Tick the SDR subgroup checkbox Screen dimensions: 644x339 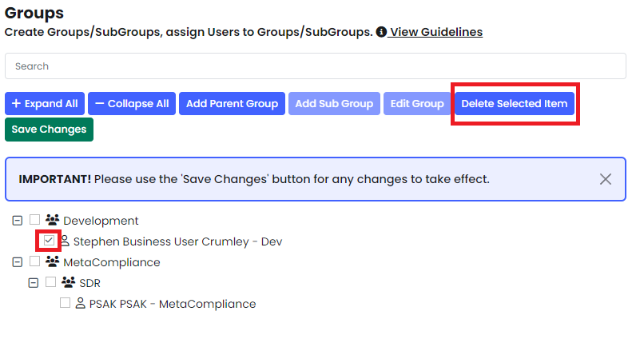coord(50,281)
